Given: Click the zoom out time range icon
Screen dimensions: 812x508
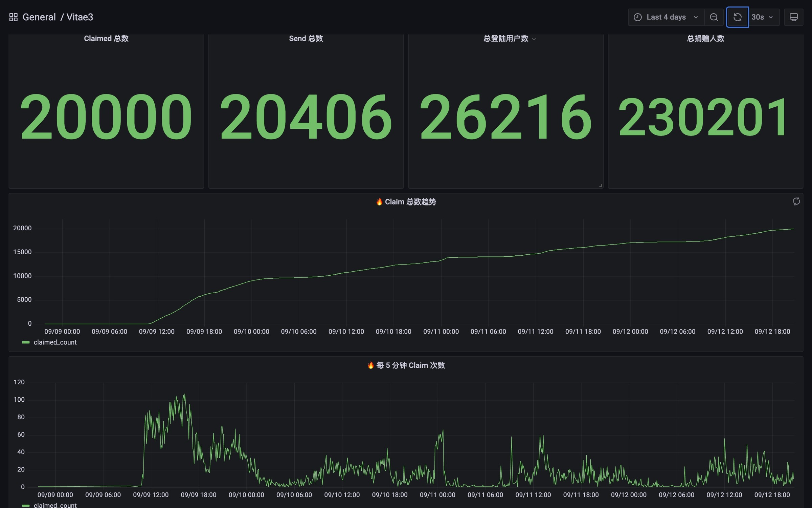Looking at the screenshot, I should click(x=714, y=17).
